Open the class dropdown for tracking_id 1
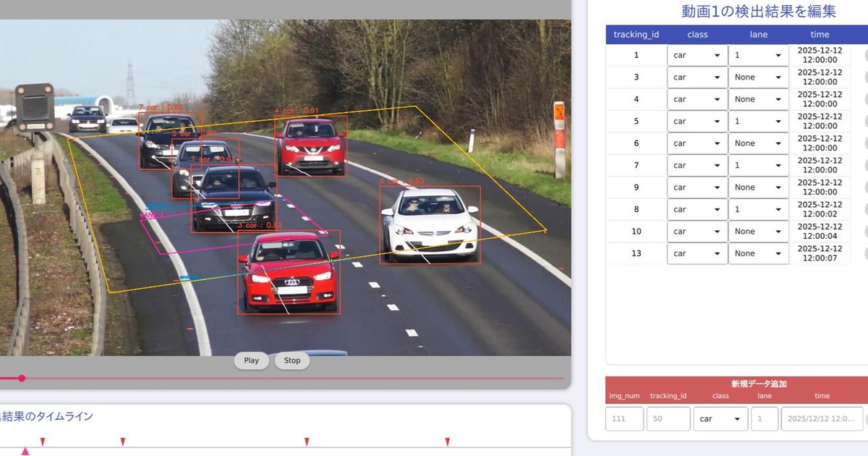868x456 pixels. click(x=697, y=55)
